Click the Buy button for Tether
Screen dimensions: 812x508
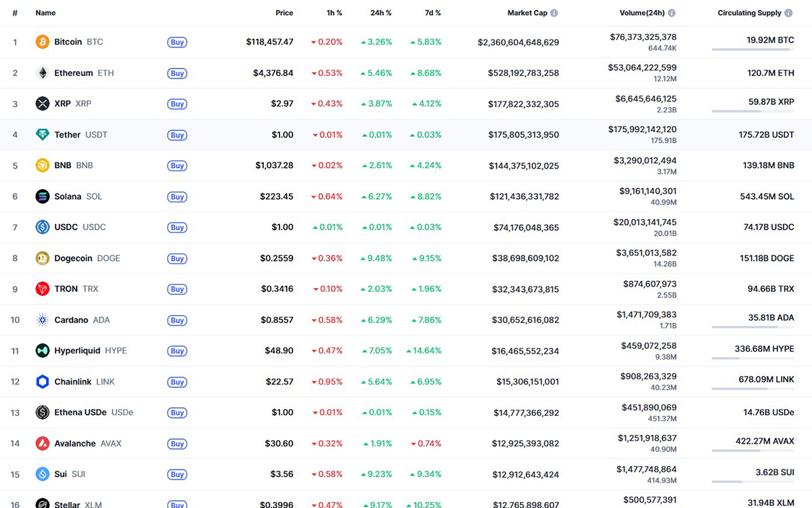click(x=177, y=135)
